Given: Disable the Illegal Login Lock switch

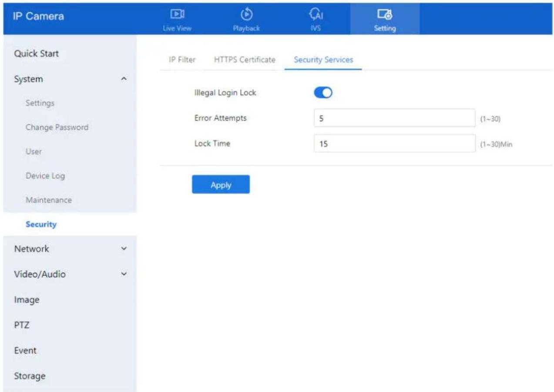Looking at the screenshot, I should coord(323,93).
